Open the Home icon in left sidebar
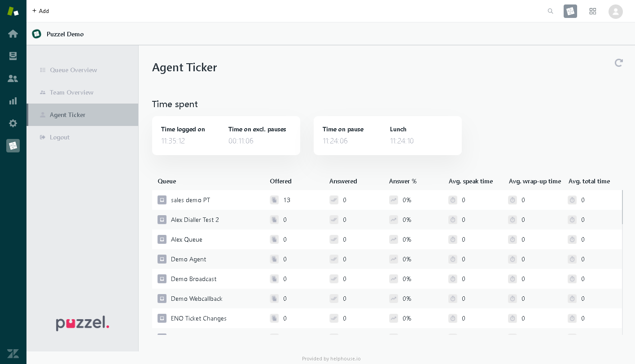The image size is (635, 364). [13, 34]
